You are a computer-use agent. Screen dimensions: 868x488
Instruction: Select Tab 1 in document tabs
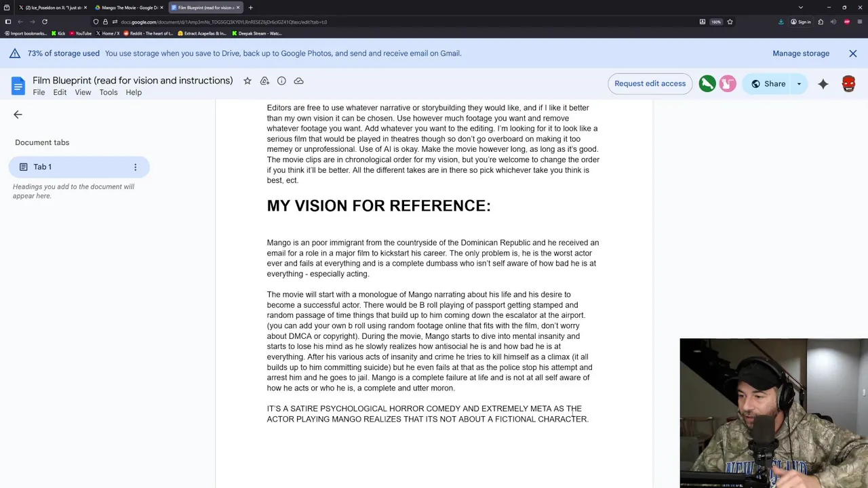pos(79,167)
